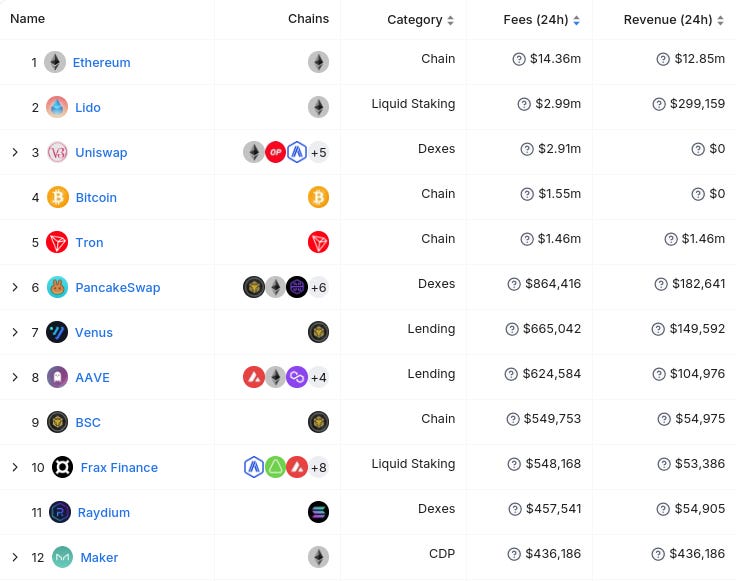Click the Solana chain icon in Raydium row
Image resolution: width=736 pixels, height=581 pixels.
(318, 512)
